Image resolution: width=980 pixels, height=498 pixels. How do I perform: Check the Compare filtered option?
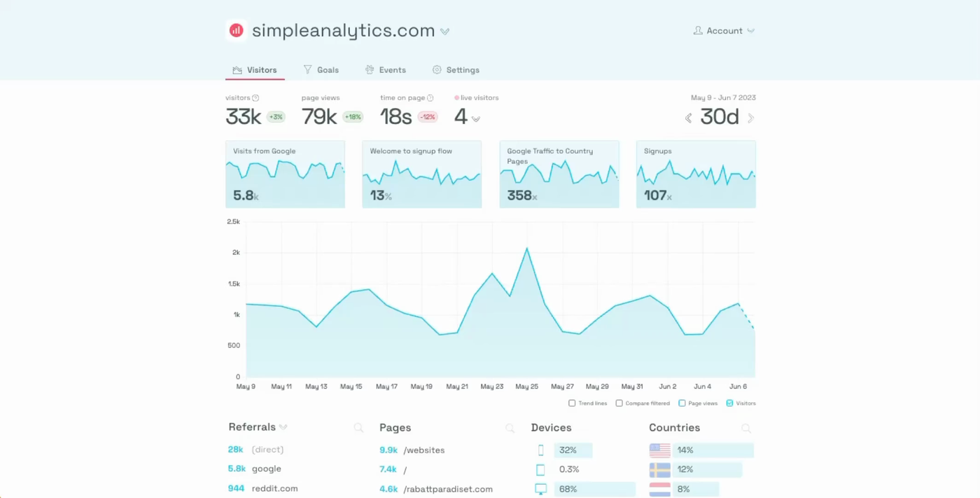click(x=619, y=403)
